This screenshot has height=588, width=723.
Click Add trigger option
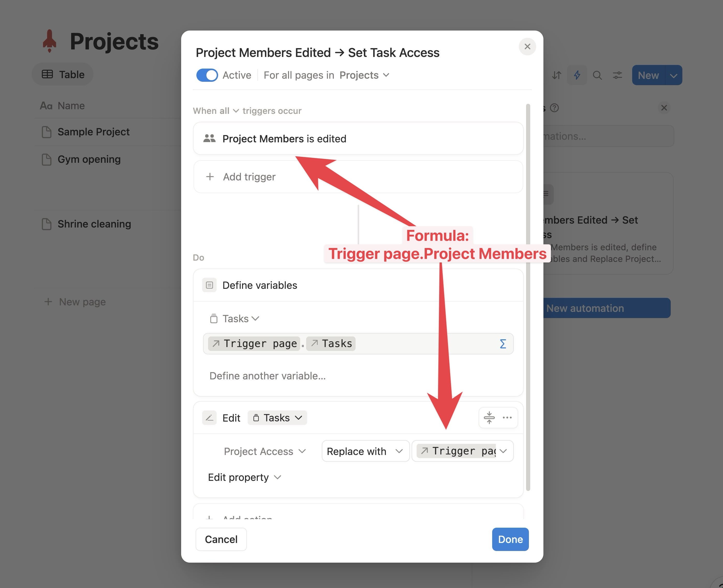pyautogui.click(x=249, y=177)
